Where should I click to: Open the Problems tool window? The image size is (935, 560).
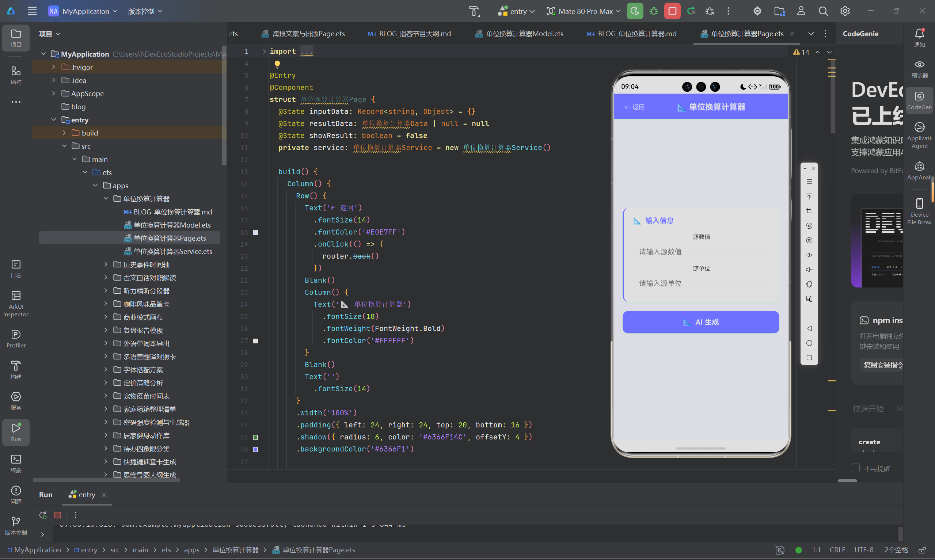(x=16, y=495)
